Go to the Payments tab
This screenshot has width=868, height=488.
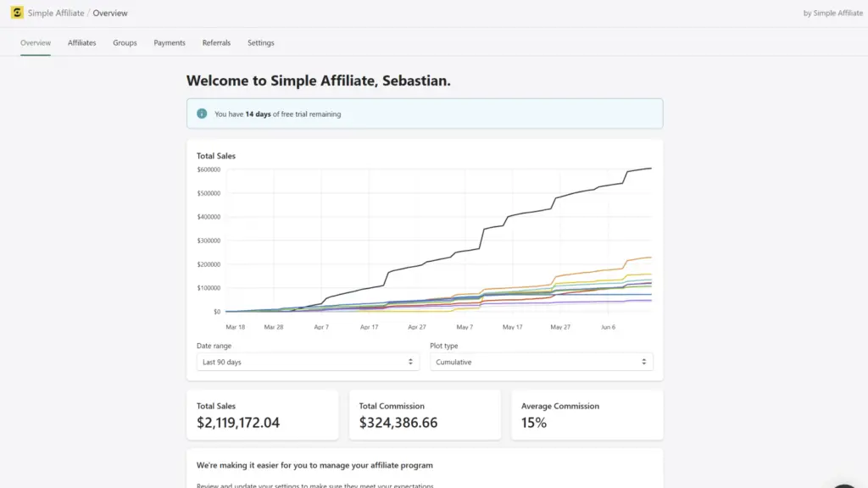point(170,42)
